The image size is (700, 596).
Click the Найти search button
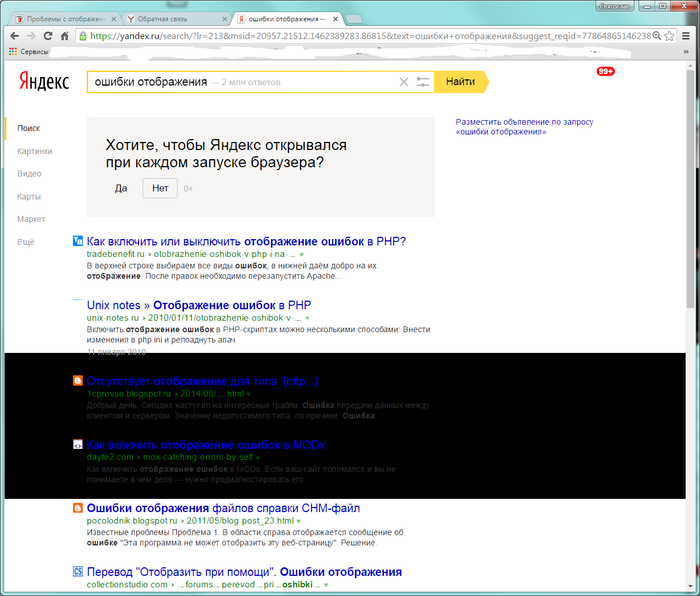461,82
